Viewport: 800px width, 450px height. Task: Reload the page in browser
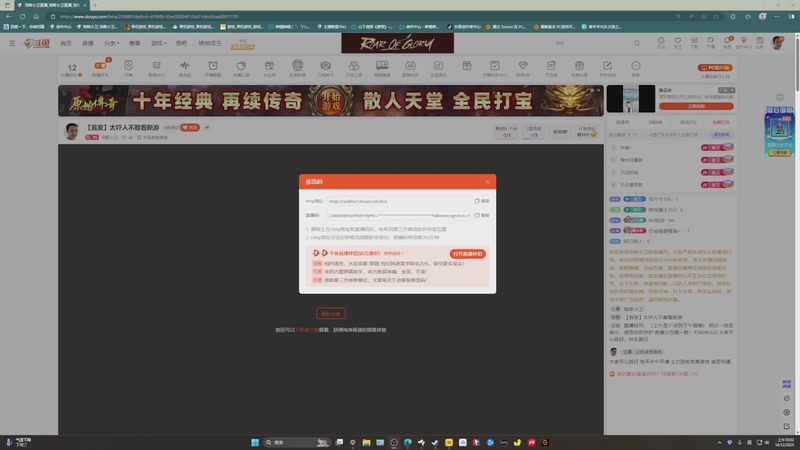point(22,16)
